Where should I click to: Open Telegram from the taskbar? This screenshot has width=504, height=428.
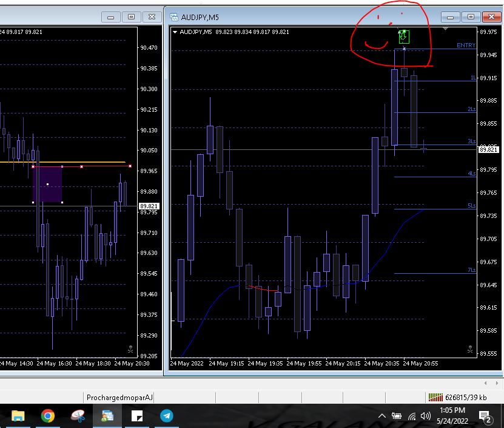(x=167, y=416)
